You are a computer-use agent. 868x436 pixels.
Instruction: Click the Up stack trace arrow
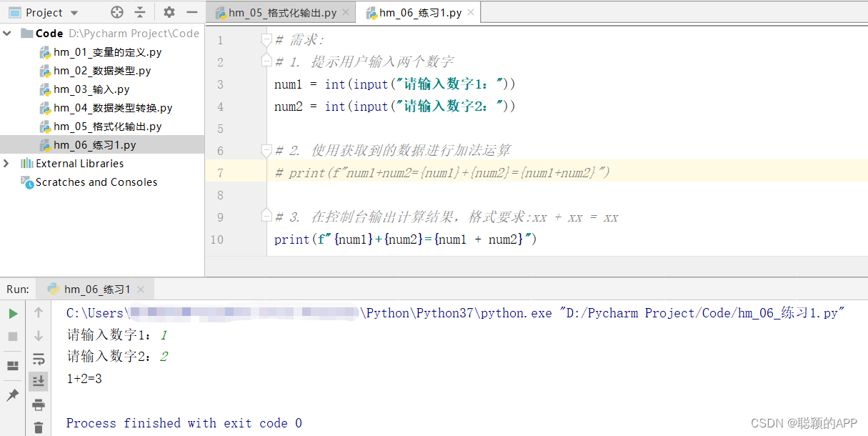point(39,312)
